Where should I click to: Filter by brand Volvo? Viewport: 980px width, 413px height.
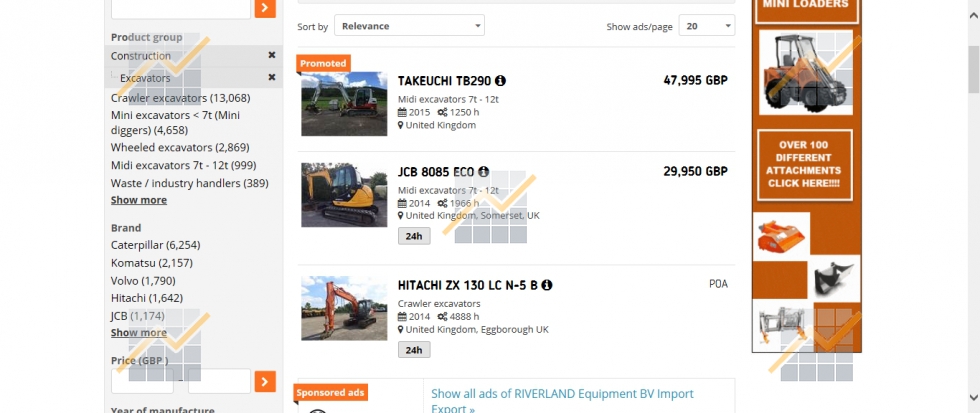(143, 281)
